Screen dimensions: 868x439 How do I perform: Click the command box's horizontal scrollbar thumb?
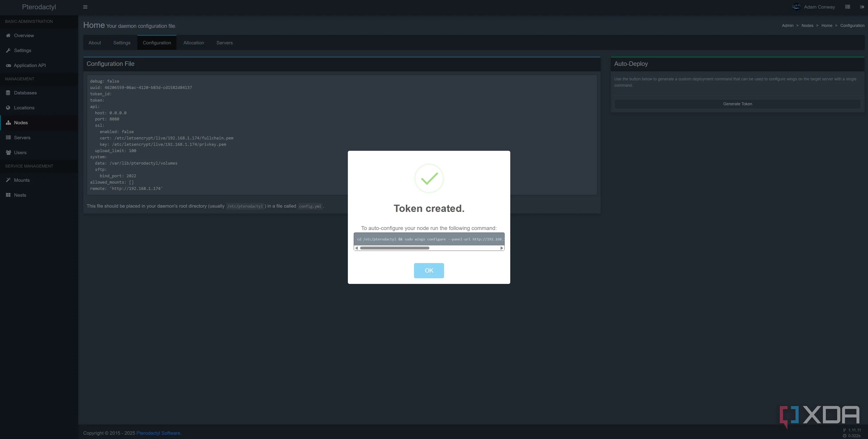click(394, 248)
